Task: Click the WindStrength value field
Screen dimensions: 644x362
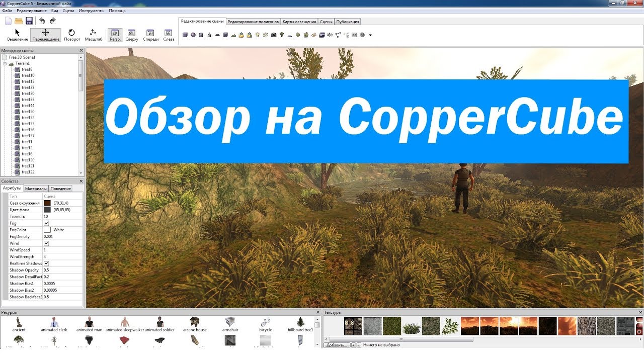Action: click(x=62, y=257)
